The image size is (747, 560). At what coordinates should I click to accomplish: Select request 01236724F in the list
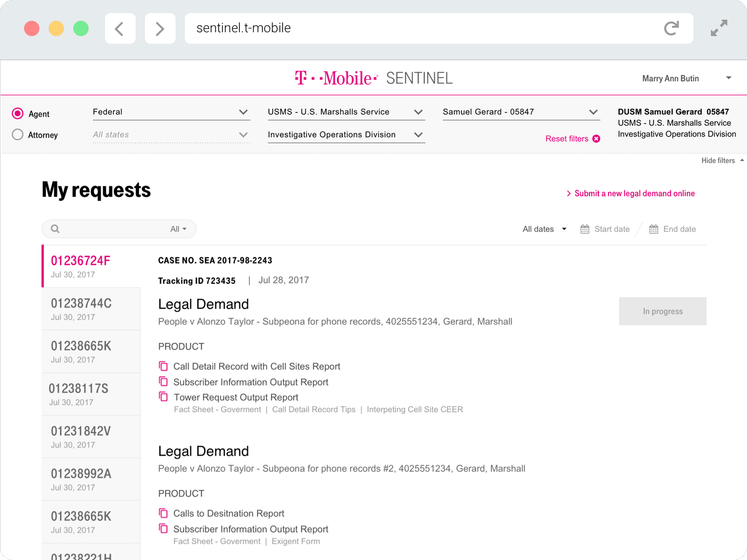pos(91,266)
